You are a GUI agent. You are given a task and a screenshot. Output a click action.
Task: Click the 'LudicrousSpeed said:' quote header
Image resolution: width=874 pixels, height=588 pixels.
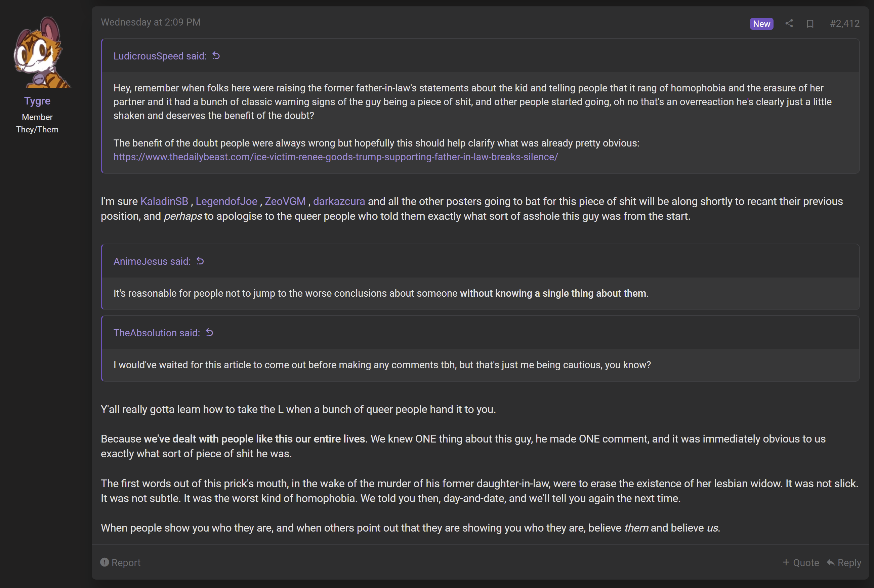(160, 56)
